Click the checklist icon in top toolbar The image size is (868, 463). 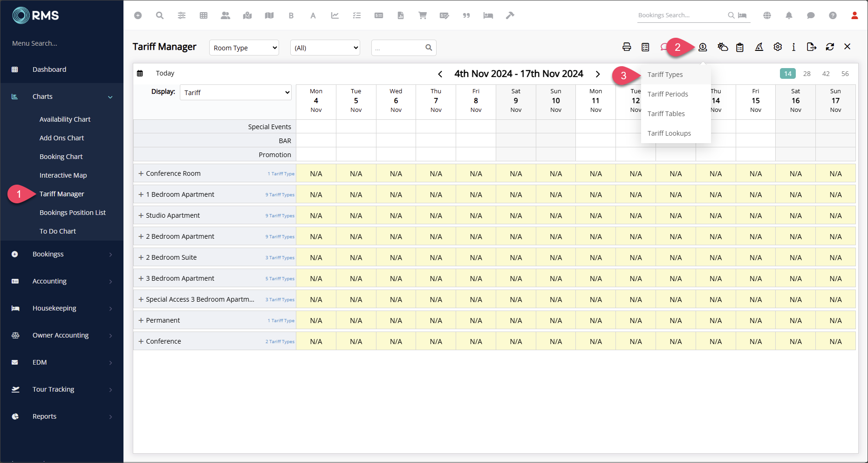(357, 15)
